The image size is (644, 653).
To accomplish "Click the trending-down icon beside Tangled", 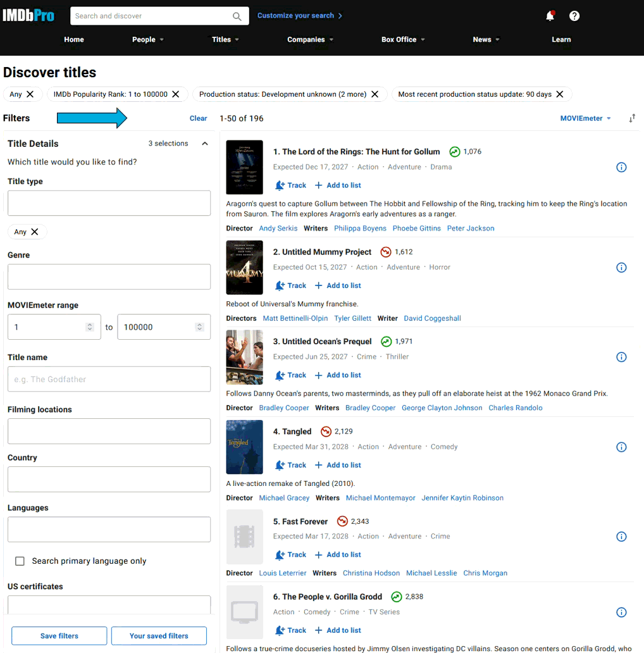I will point(326,432).
